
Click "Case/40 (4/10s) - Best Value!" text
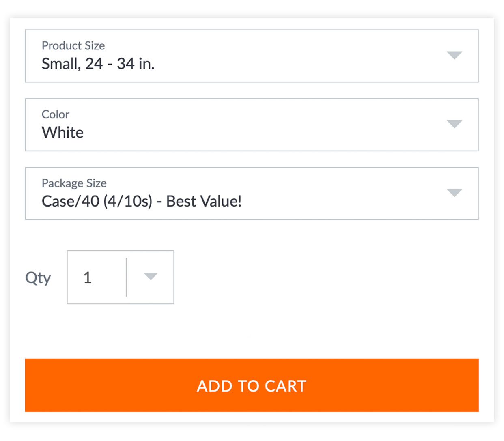[141, 201]
